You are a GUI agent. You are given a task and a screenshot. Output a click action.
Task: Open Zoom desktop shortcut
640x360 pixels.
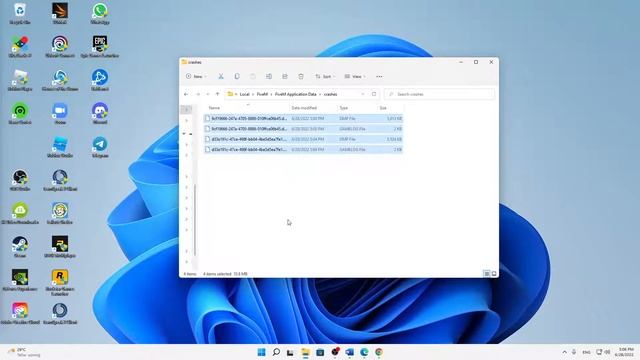click(60, 113)
